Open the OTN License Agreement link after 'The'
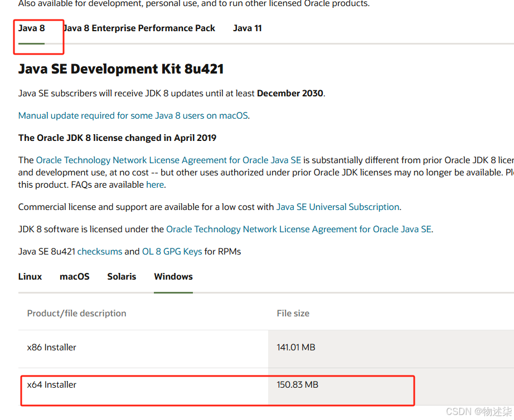Viewport: 514px width, 420px height. point(168,160)
